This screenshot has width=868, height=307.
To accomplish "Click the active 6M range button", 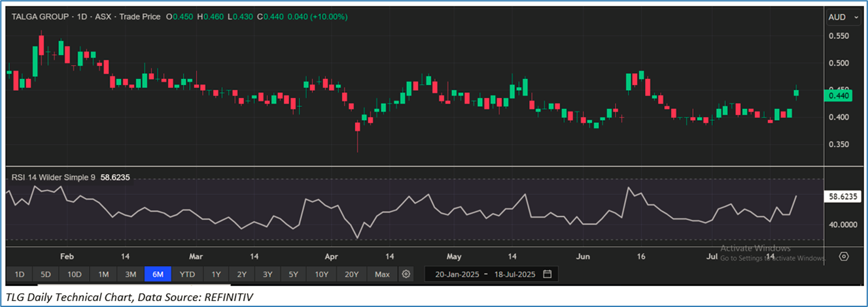I will 158,274.
